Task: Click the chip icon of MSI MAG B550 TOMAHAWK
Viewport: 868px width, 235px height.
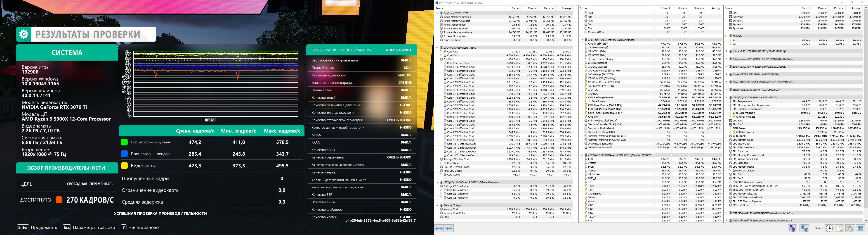Action: [x=586, y=155]
